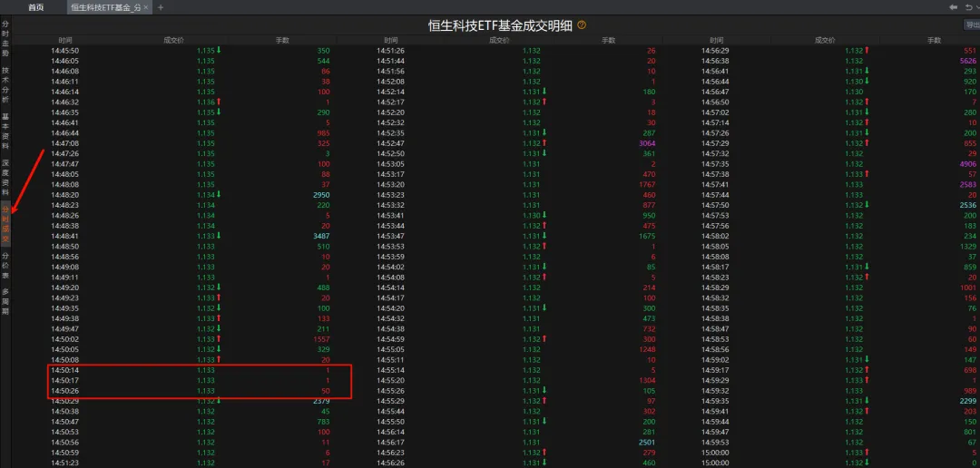Screen dimensions: 980x468
Task: Click the 导出 export button
Action: coord(971,25)
